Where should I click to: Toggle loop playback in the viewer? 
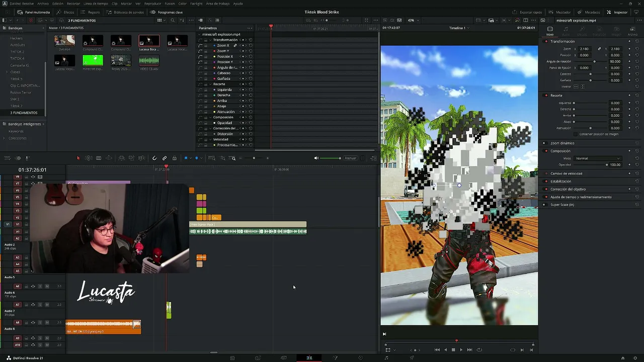pos(479,350)
